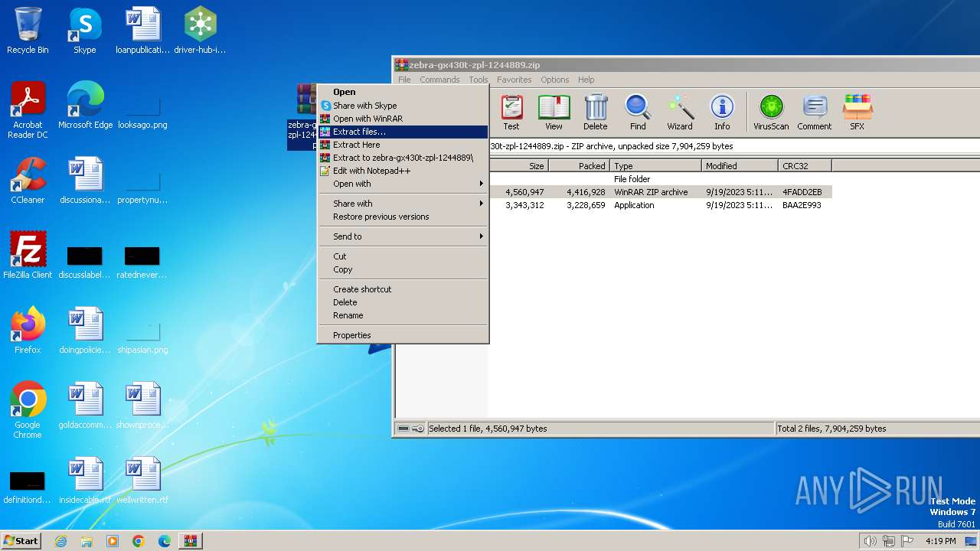Viewport: 980px width, 551px height.
Task: Select Acrobat Reader DC desktop icon
Action: tap(28, 110)
